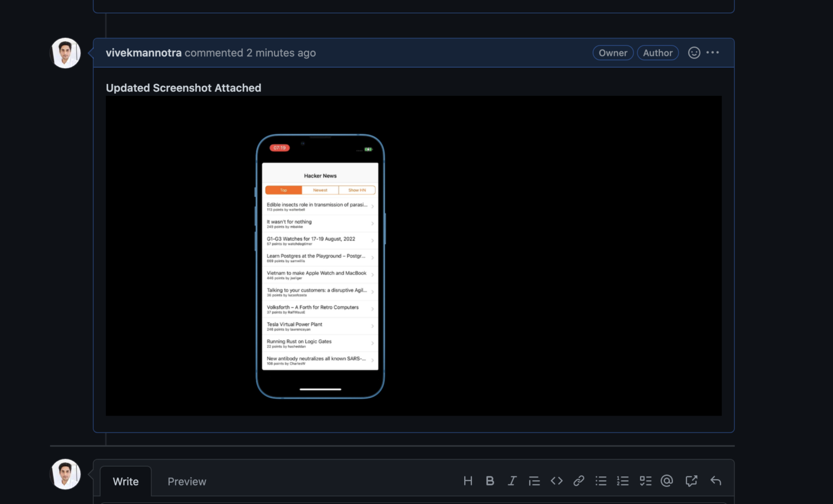The width and height of the screenshot is (833, 504).
Task: Mention a user with the @ icon
Action: pos(667,481)
